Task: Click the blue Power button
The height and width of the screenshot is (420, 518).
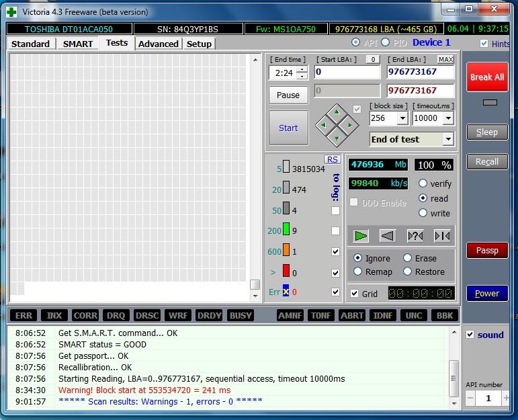Action: coord(487,294)
